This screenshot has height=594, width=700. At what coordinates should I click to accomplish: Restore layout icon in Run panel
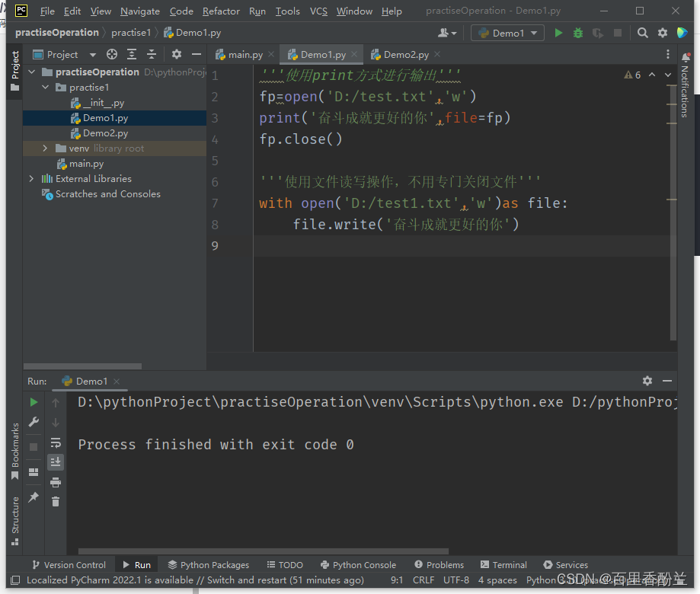tap(34, 471)
